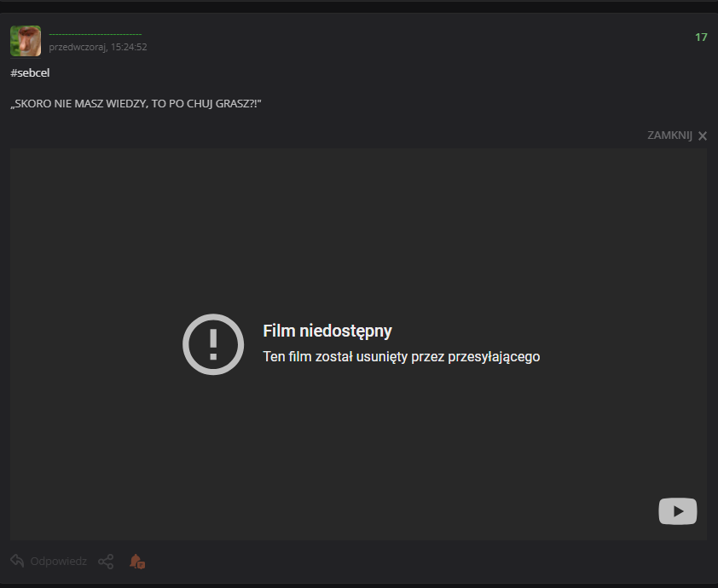Viewport: 718px width, 588px height.
Task: Click the 'GRASZ?!' ending of the post text
Action: click(240, 103)
